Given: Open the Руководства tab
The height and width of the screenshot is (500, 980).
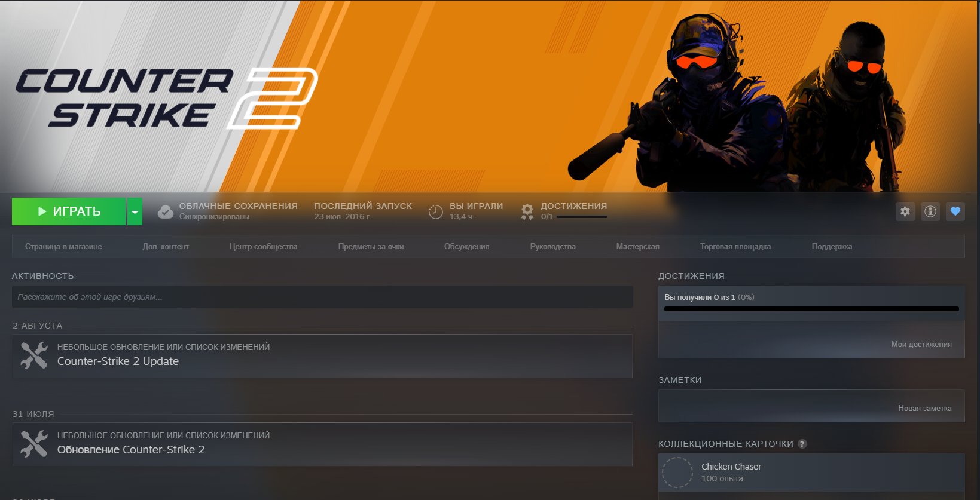Looking at the screenshot, I should coord(552,246).
